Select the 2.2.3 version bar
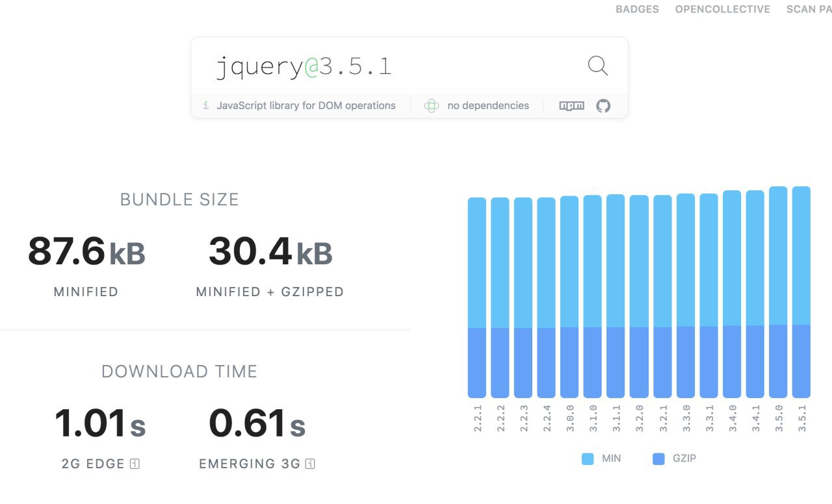This screenshot has width=832, height=504. [x=523, y=297]
